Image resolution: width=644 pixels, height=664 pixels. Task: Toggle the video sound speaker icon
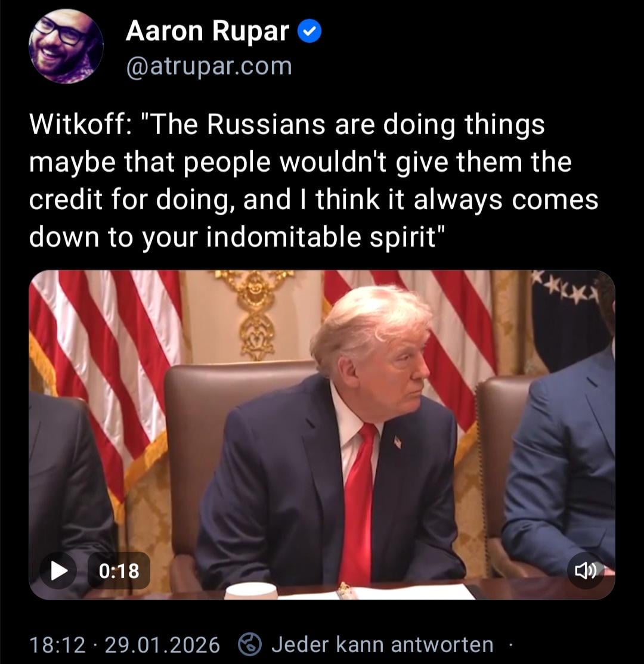point(586,570)
